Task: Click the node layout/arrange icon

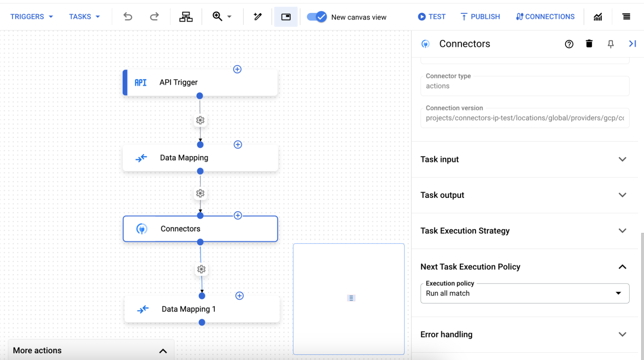Action: pos(186,17)
